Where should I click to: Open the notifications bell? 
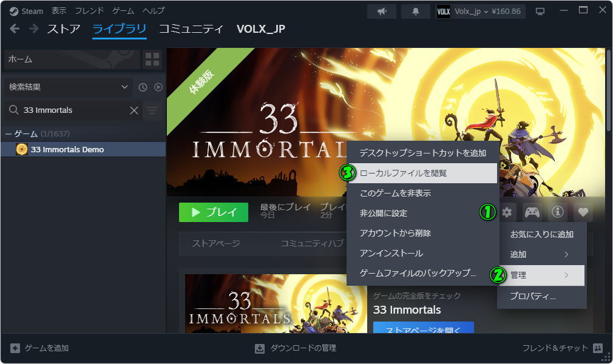pos(416,12)
